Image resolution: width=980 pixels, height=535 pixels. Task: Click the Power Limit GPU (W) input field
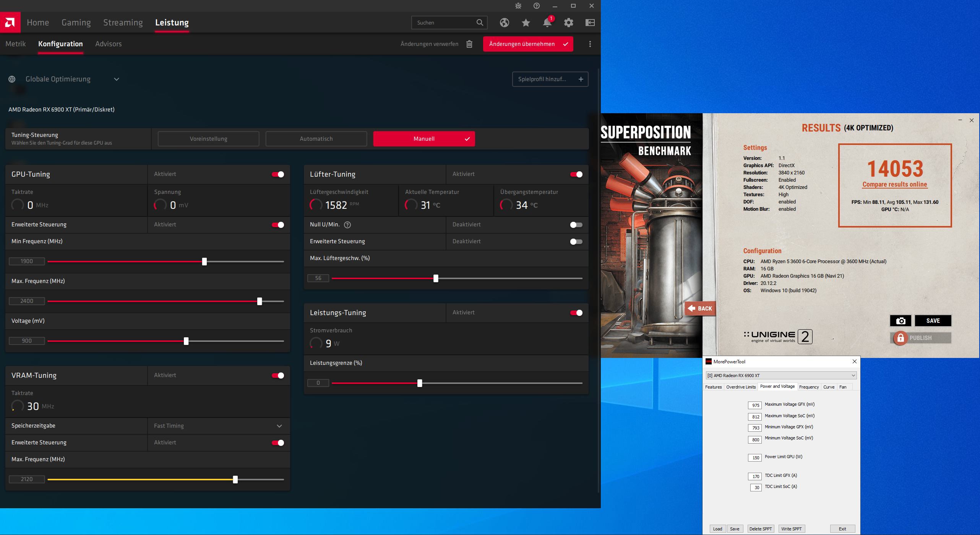click(x=755, y=458)
